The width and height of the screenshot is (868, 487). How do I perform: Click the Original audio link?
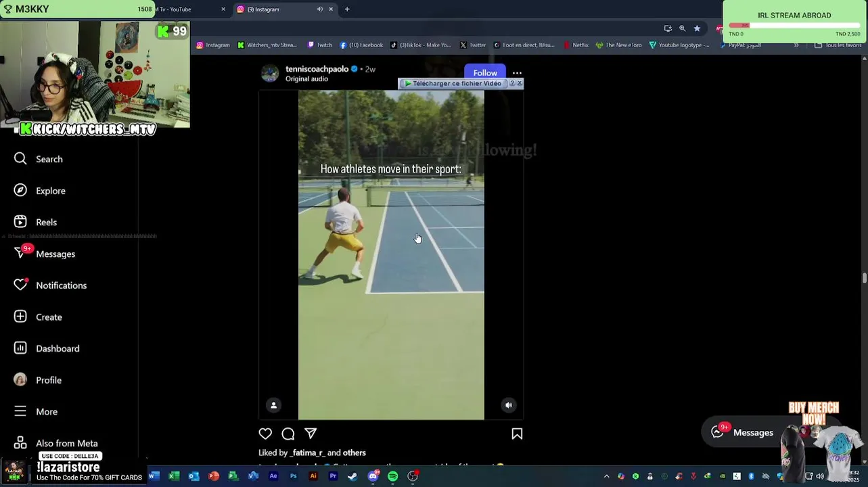[x=306, y=79]
